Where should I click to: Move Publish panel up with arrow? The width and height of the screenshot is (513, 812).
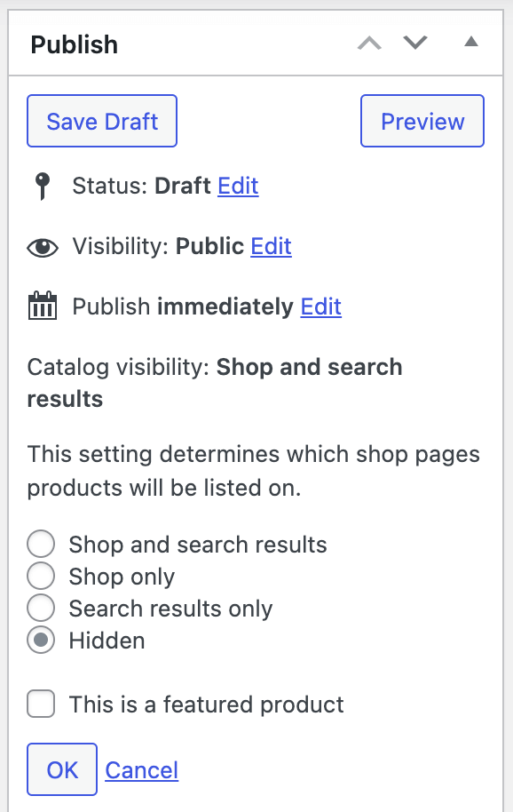tap(370, 43)
